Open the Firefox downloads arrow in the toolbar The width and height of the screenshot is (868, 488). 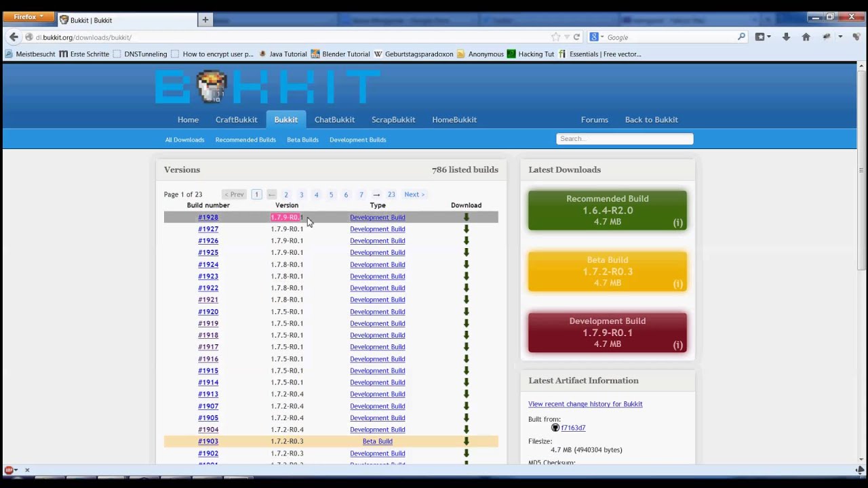(x=786, y=37)
